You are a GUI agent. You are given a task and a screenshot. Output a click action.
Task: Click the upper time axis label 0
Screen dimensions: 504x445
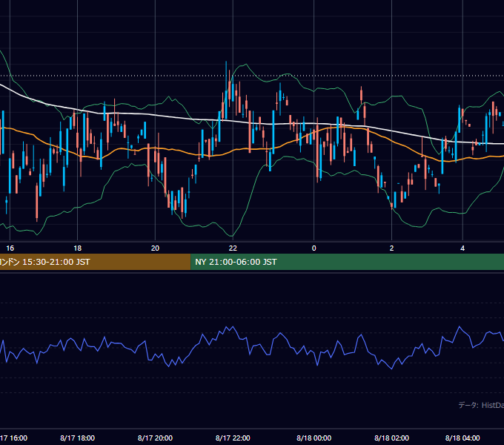point(314,248)
